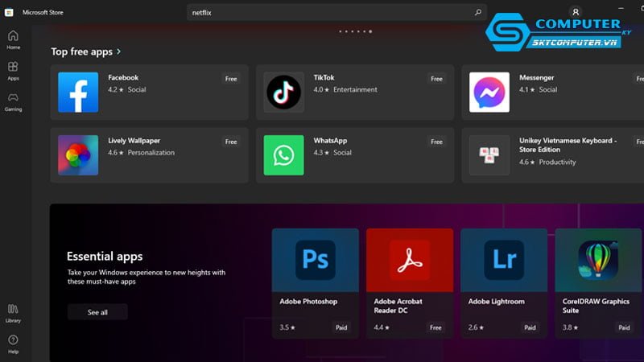Image resolution: width=644 pixels, height=362 pixels.
Task: Open the Home section in the sidebar
Action: (x=13, y=40)
